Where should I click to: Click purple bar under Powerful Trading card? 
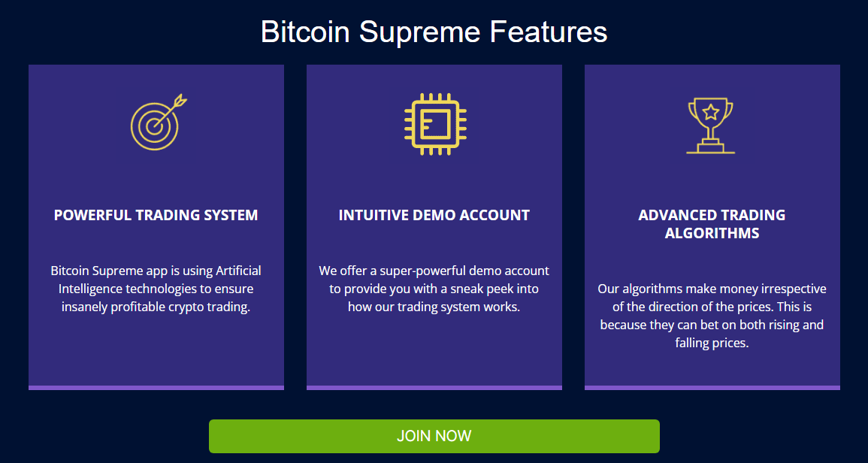(x=156, y=388)
